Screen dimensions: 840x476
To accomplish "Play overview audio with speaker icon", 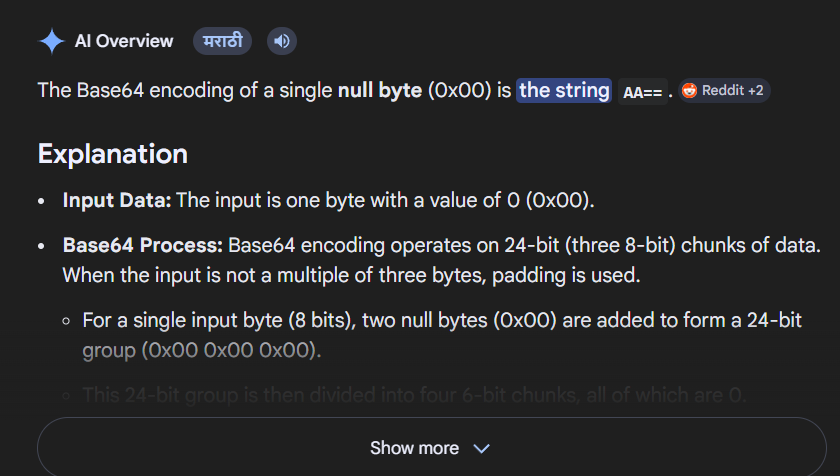I will [x=282, y=41].
